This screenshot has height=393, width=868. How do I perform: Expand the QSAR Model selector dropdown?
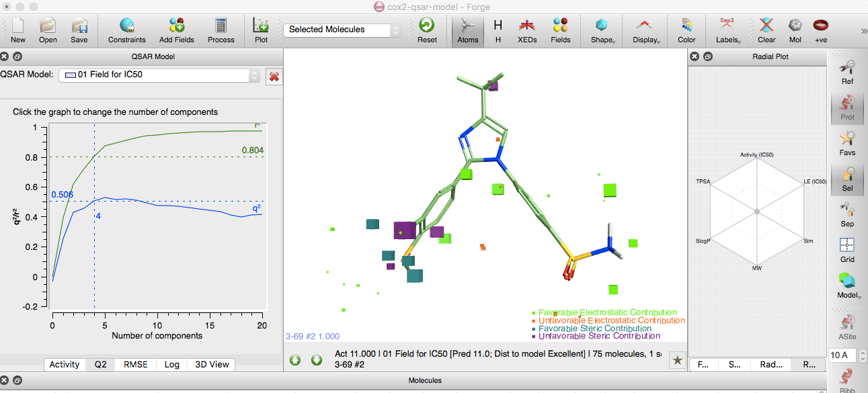click(x=159, y=75)
